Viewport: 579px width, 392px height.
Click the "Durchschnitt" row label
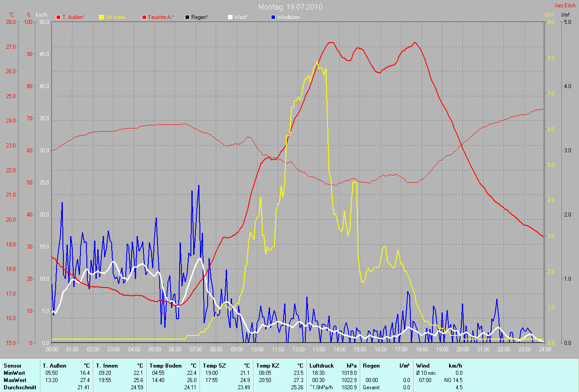(x=20, y=387)
